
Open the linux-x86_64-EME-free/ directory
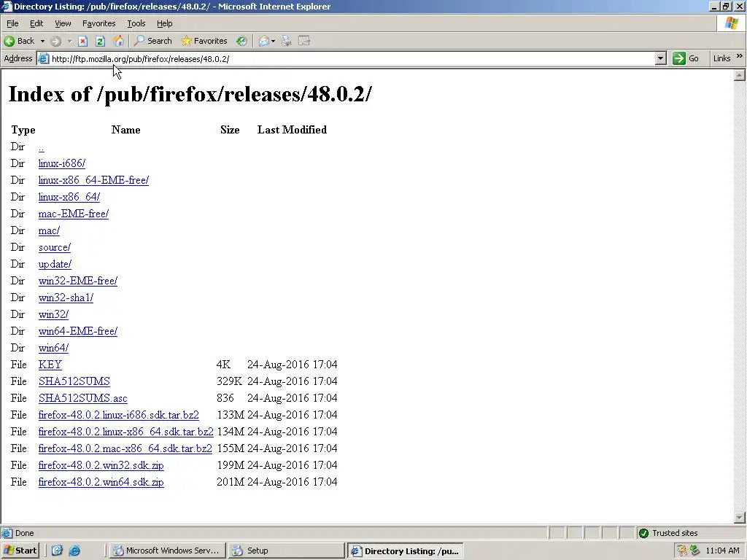[93, 180]
